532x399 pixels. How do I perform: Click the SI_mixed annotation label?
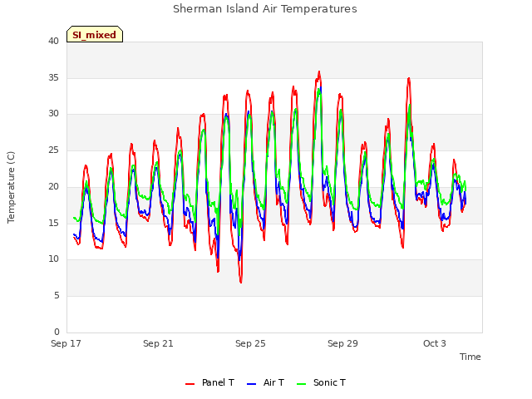tap(95, 35)
